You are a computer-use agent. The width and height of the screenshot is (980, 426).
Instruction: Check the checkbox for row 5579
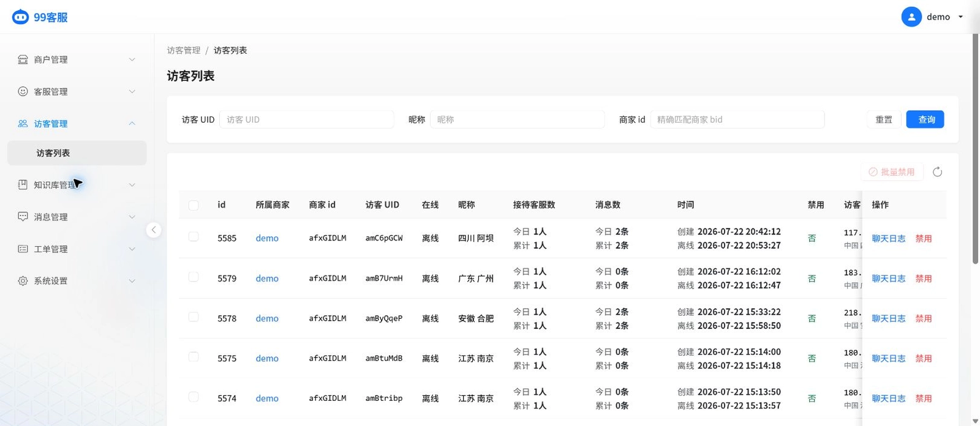click(x=194, y=277)
